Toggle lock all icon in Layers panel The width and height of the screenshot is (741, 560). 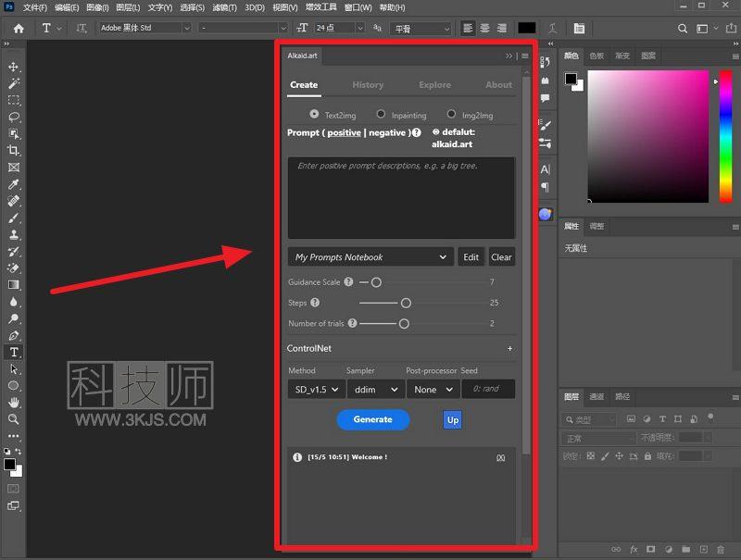647,456
